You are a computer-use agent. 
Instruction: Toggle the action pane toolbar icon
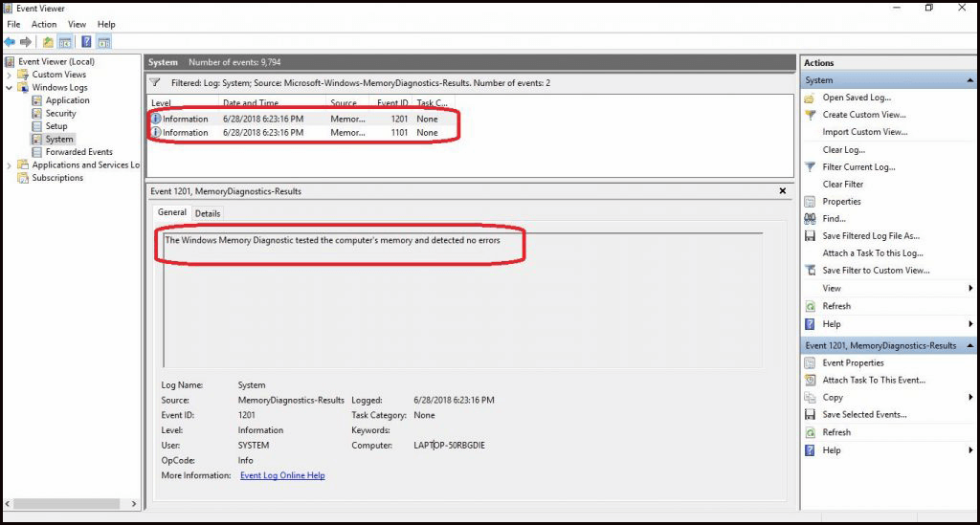coord(104,42)
